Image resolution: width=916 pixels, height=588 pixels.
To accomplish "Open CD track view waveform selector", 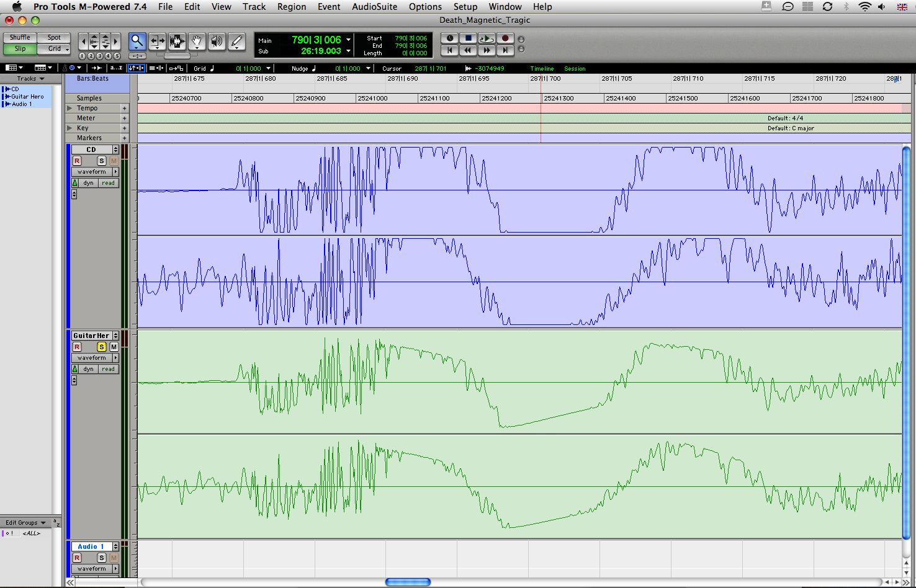I will click(x=95, y=172).
